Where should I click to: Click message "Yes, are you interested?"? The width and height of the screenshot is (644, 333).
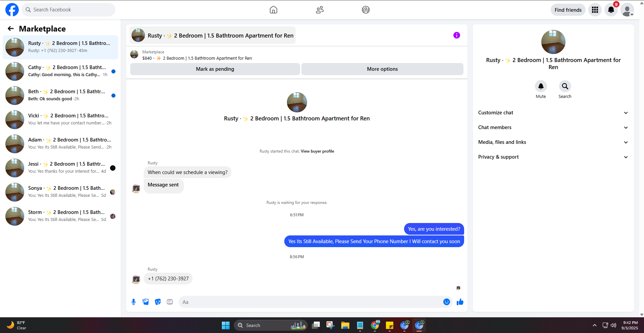point(434,229)
